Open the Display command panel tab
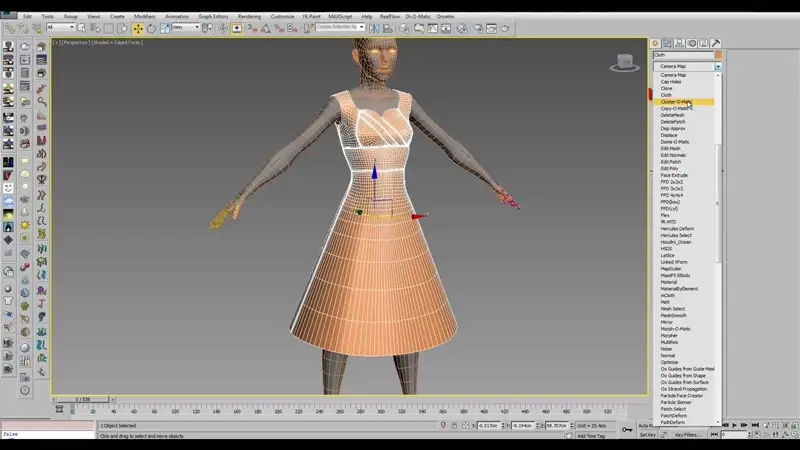800x450 pixels. (704, 43)
